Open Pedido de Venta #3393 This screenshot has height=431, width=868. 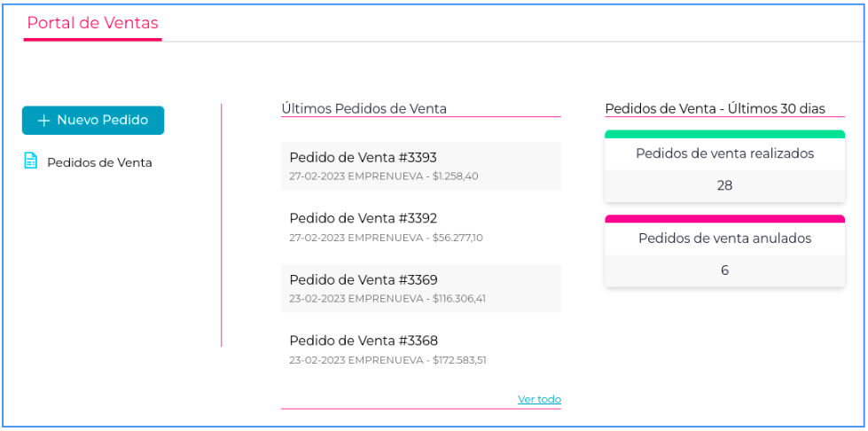(x=363, y=158)
